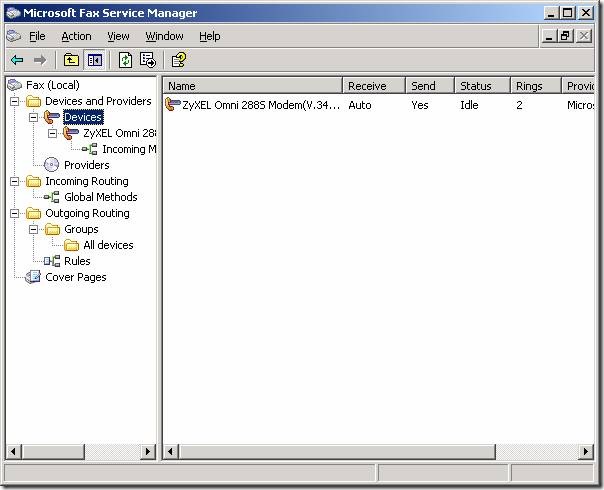This screenshot has width=604, height=490.
Task: Click the Cover Pages icon
Action: (x=33, y=277)
